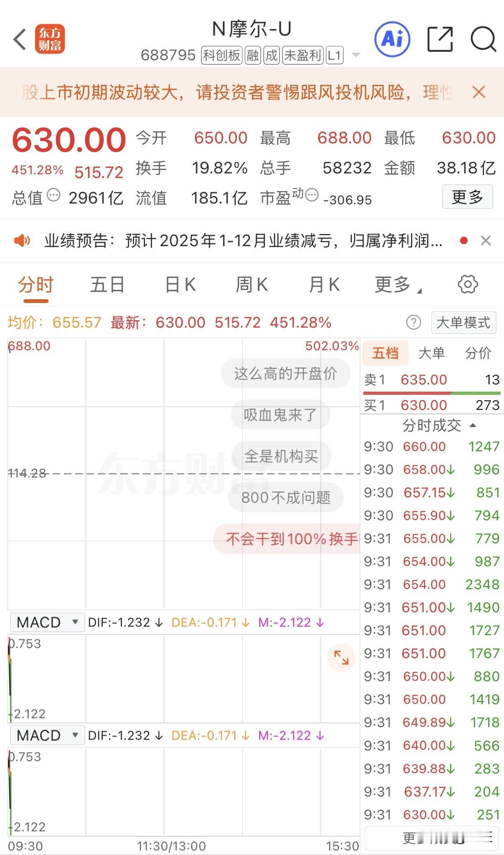The width and height of the screenshot is (504, 855).
Task: Tap the 科创板 tag
Action: 221,55
